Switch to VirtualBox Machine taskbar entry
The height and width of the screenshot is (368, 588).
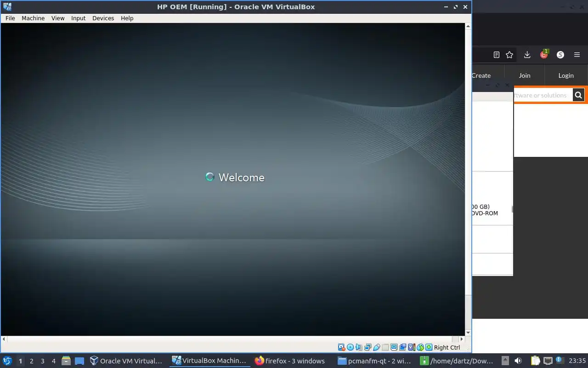pyautogui.click(x=209, y=361)
